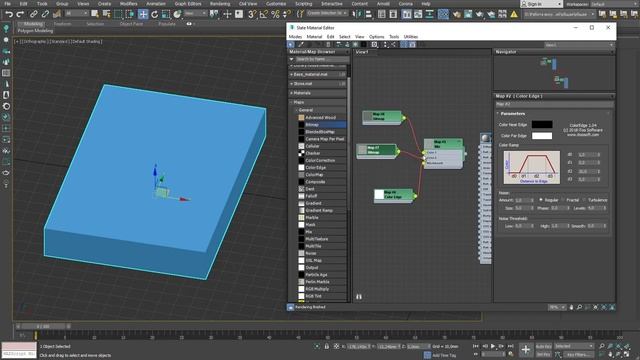The image size is (640, 360).
Task: Go to the start frame button
Action: pos(476,346)
